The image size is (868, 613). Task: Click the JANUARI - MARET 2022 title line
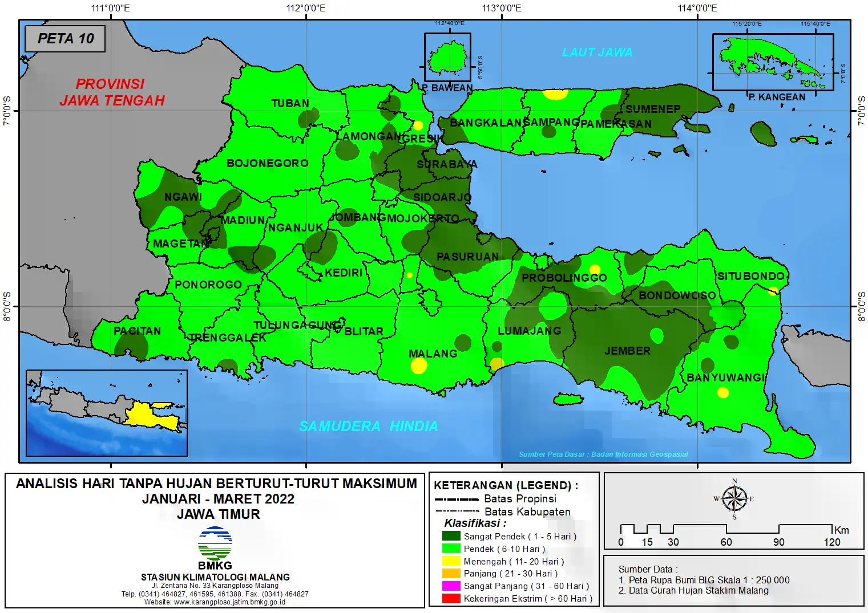pyautogui.click(x=219, y=499)
